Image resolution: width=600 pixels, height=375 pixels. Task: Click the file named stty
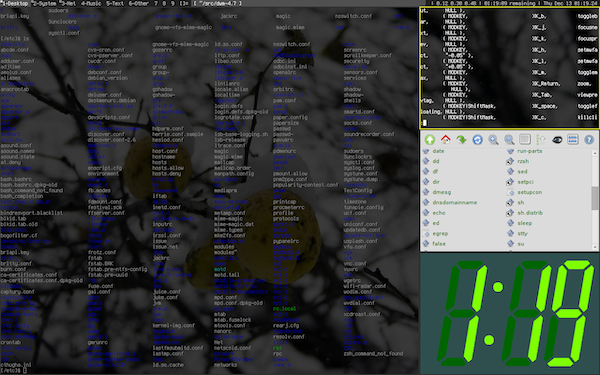click(523, 233)
